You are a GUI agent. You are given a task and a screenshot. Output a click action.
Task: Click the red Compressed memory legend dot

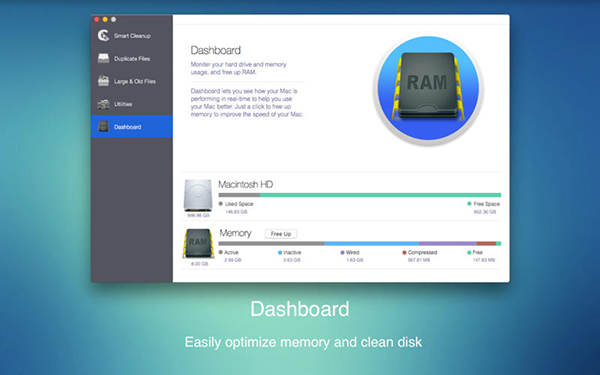[404, 253]
